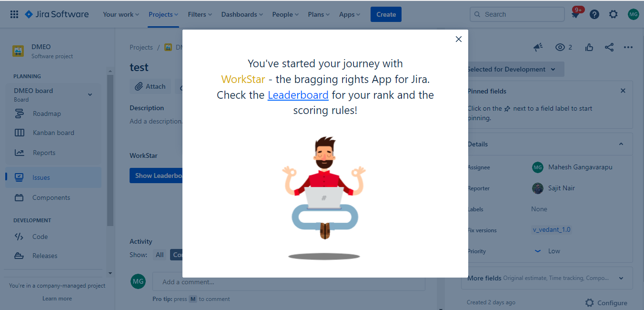Click the issue title test
644x310 pixels.
pyautogui.click(x=139, y=67)
